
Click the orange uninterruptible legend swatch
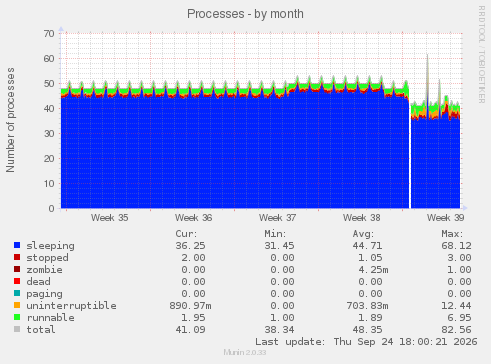17,305
